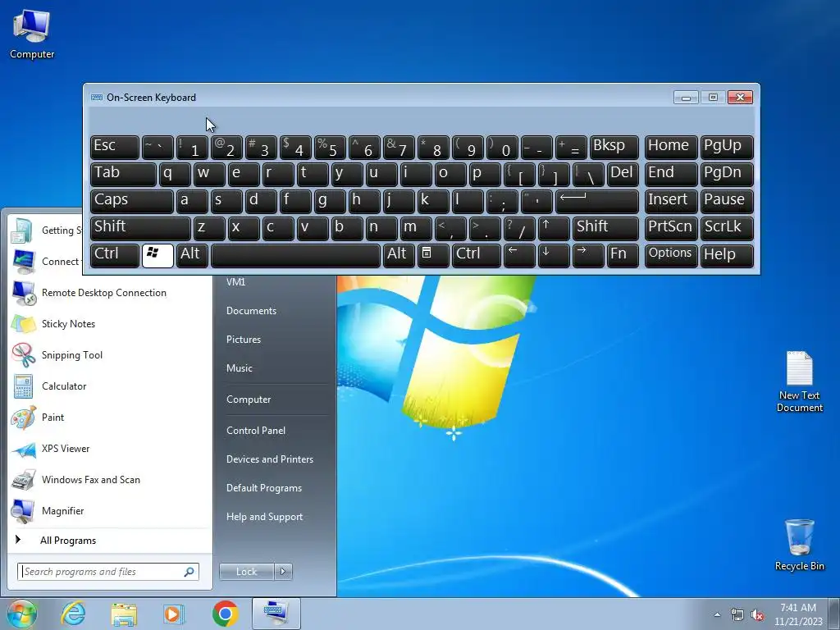Click the Help key on On-Screen Keyboard
Viewport: 840px width, 630px height.
(727, 255)
